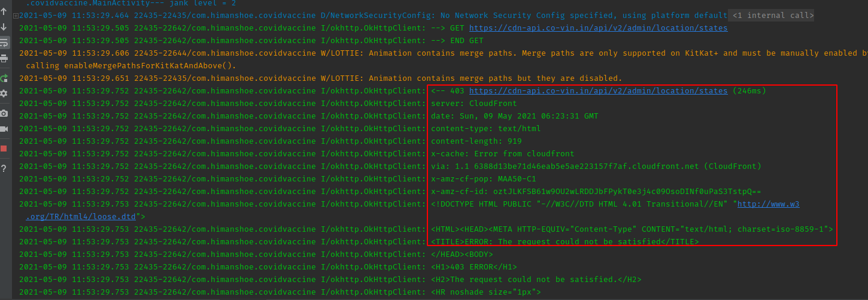Start screen recording with video camera icon
Viewport: 868px width, 300px height.
click(4, 129)
